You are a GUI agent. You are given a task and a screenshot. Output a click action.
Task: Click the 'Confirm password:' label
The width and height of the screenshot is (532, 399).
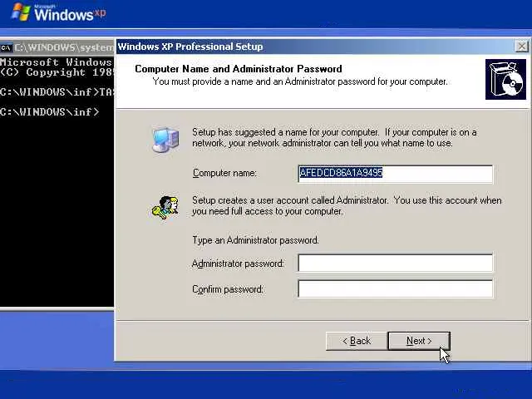228,289
